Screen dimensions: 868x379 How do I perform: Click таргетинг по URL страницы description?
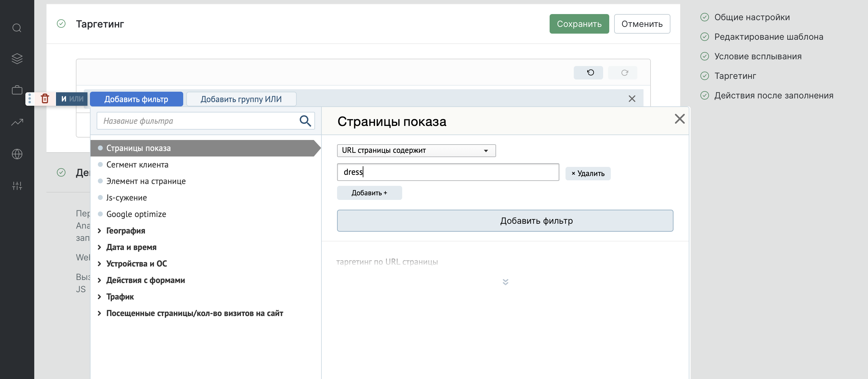point(387,262)
